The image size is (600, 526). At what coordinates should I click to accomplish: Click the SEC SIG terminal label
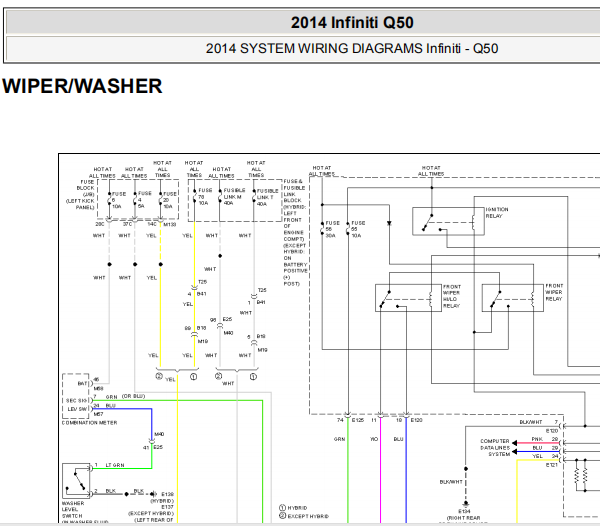click(77, 401)
